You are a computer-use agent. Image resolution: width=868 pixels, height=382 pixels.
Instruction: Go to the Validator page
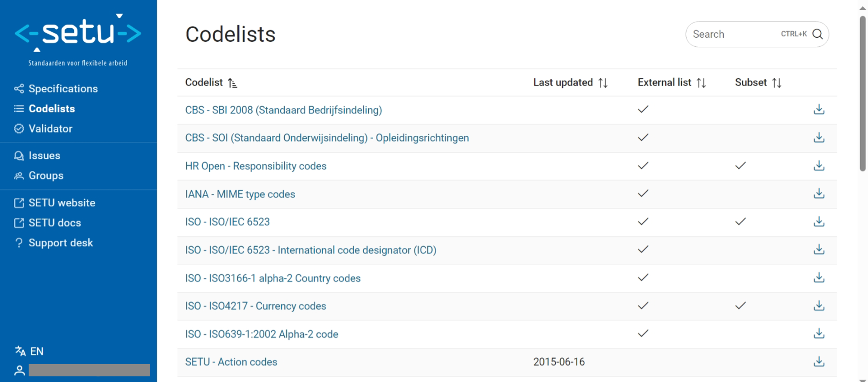click(43, 128)
